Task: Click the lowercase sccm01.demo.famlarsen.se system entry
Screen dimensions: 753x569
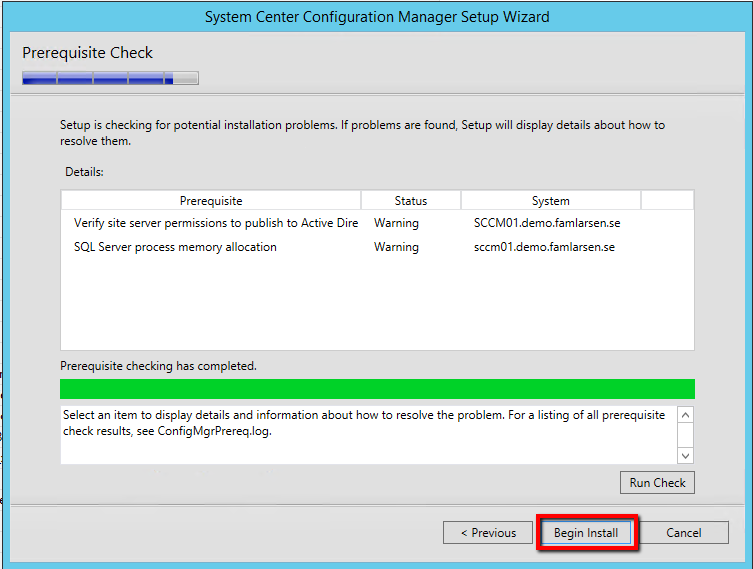Action: pos(544,247)
